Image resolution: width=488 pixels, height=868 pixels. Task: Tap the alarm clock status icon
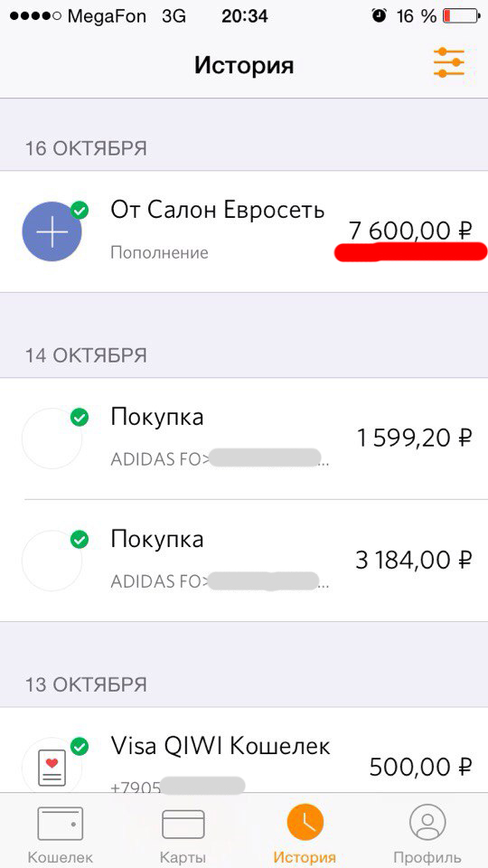click(x=379, y=16)
